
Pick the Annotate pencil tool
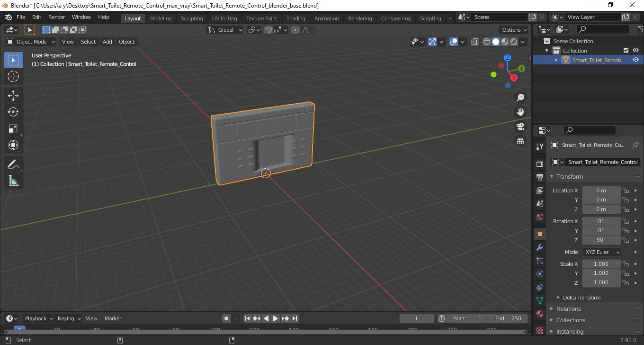tap(13, 164)
